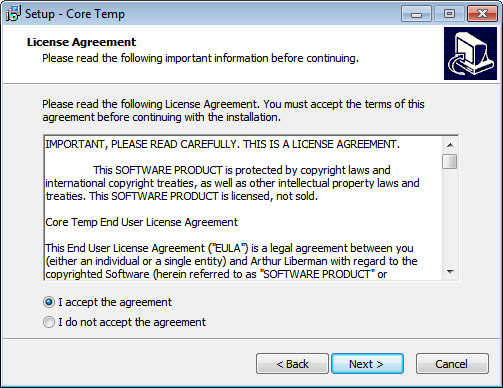Click 'I do not accept the agreement' label text
This screenshot has height=388, width=503.
132,322
